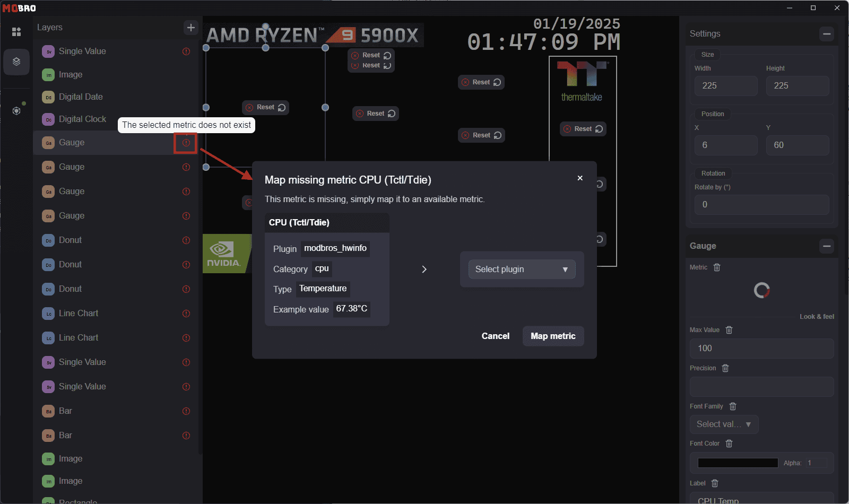Viewport: 849px width, 504px height.
Task: Edit the Width input field
Action: 726,86
